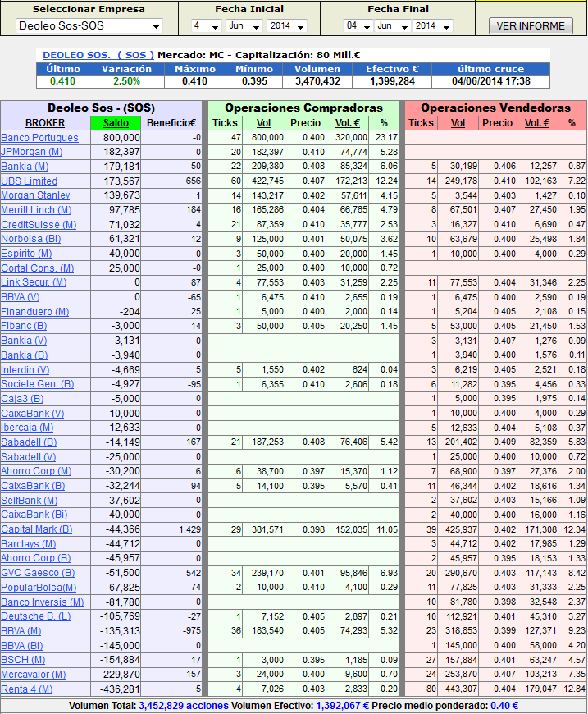588x714 pixels.
Task: Open the Capital Mark (B) broker link
Action: (37, 529)
